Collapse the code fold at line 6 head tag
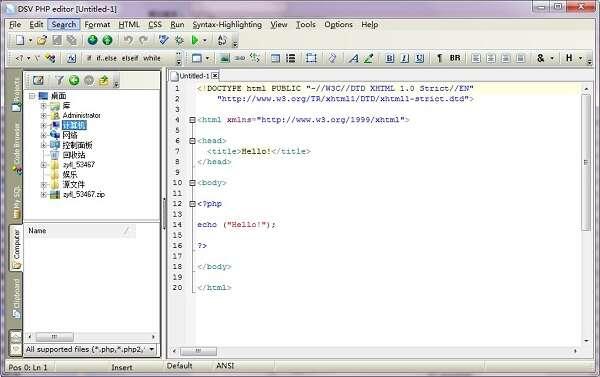Viewport: 600px width, 377px height. (192, 141)
